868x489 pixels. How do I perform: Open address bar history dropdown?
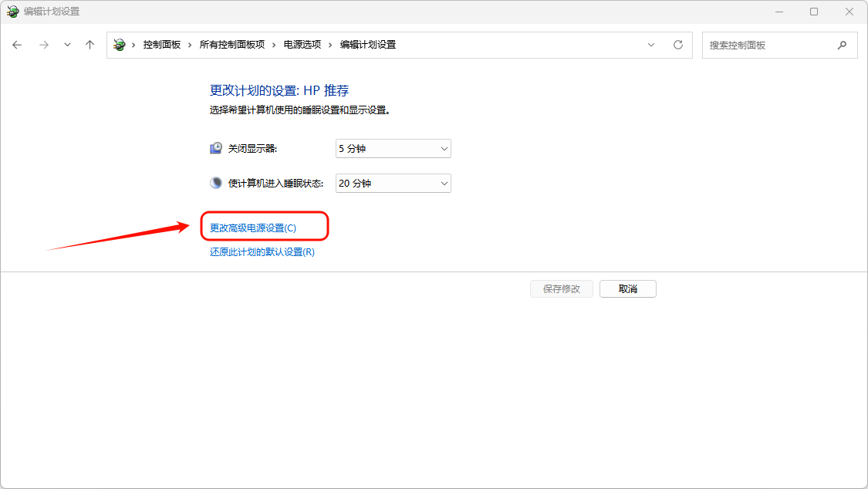pos(651,45)
